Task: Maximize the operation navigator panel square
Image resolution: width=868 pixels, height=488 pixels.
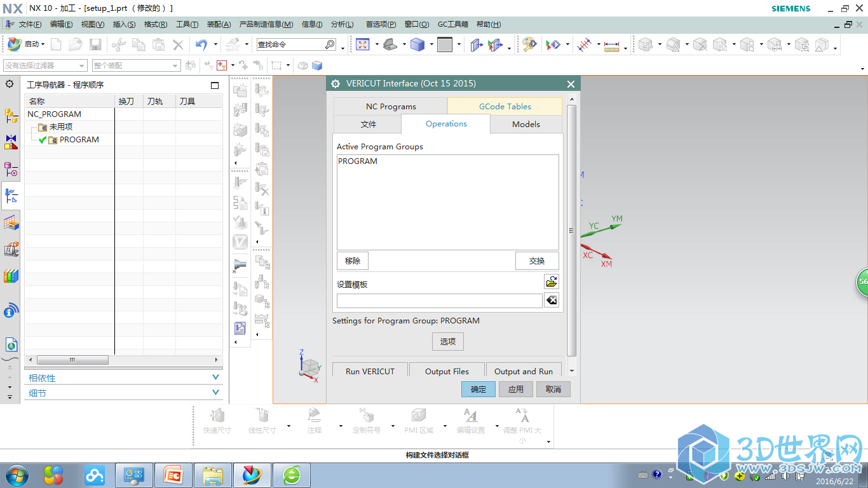Action: click(x=215, y=85)
